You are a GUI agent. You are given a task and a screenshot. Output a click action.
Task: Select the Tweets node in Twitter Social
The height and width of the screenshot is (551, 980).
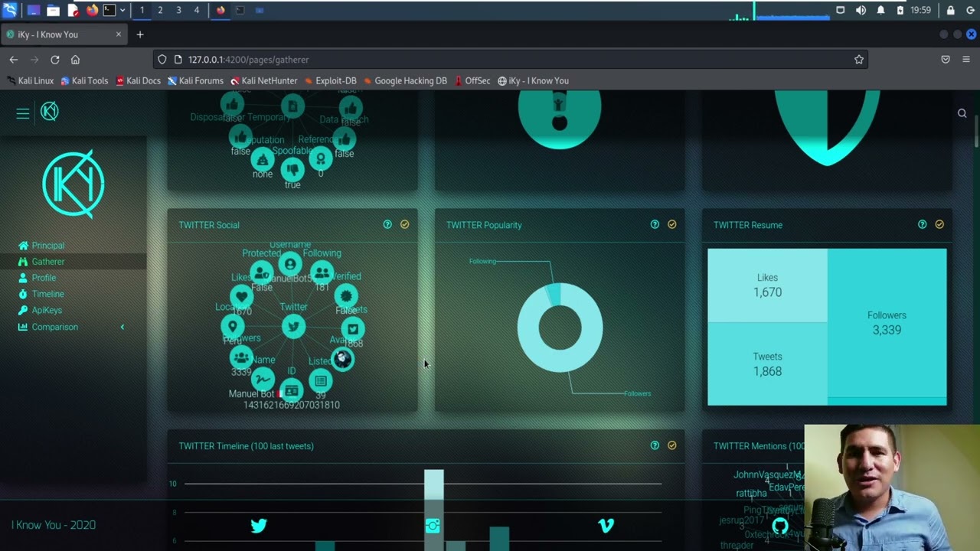coord(353,329)
